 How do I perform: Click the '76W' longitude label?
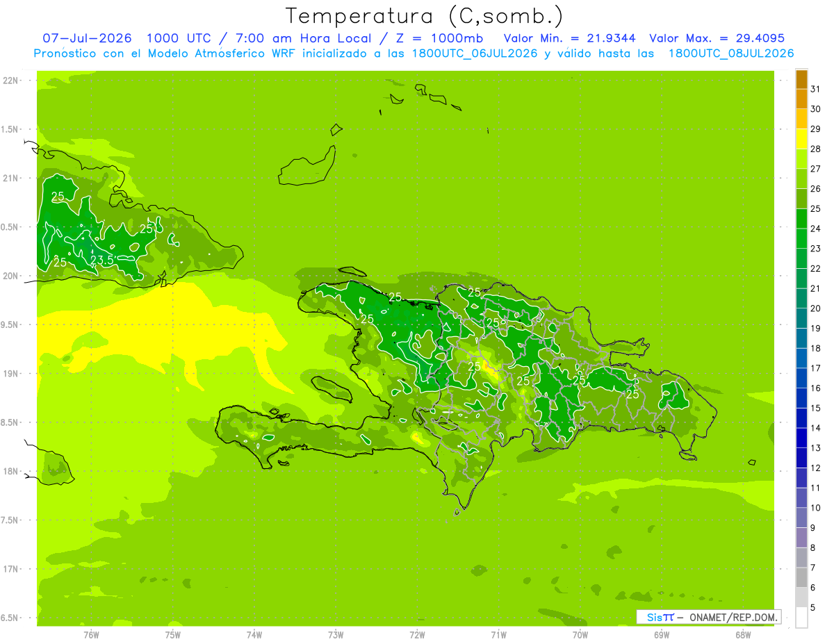(x=91, y=635)
